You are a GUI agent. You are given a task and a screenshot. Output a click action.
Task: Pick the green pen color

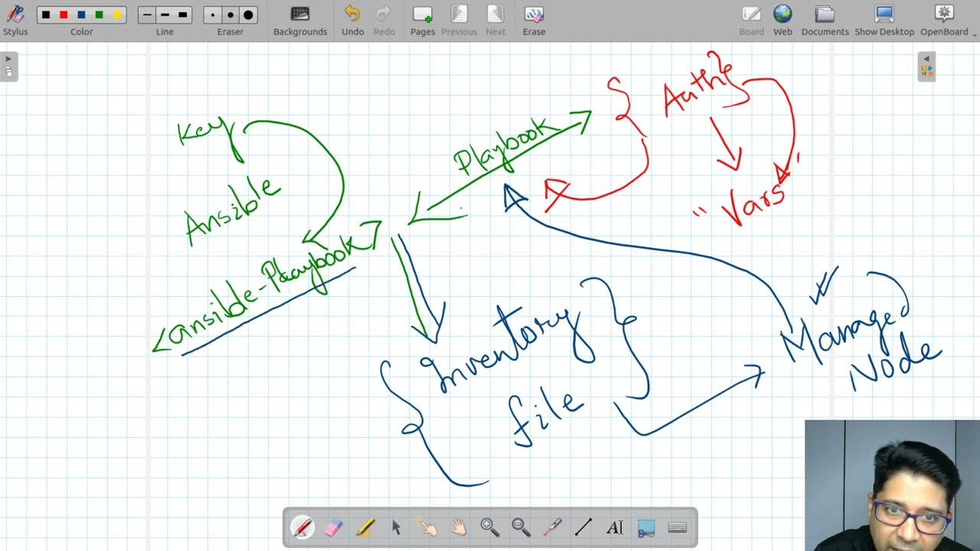click(x=99, y=15)
